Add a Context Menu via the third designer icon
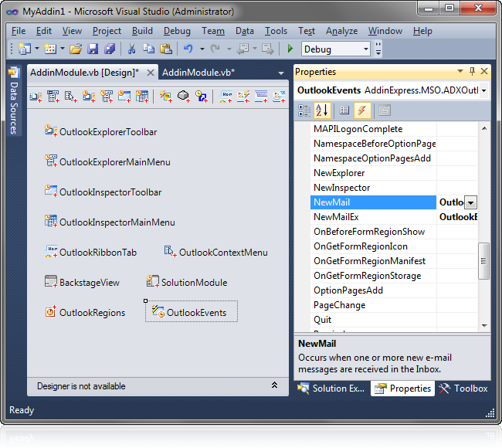 pos(71,97)
